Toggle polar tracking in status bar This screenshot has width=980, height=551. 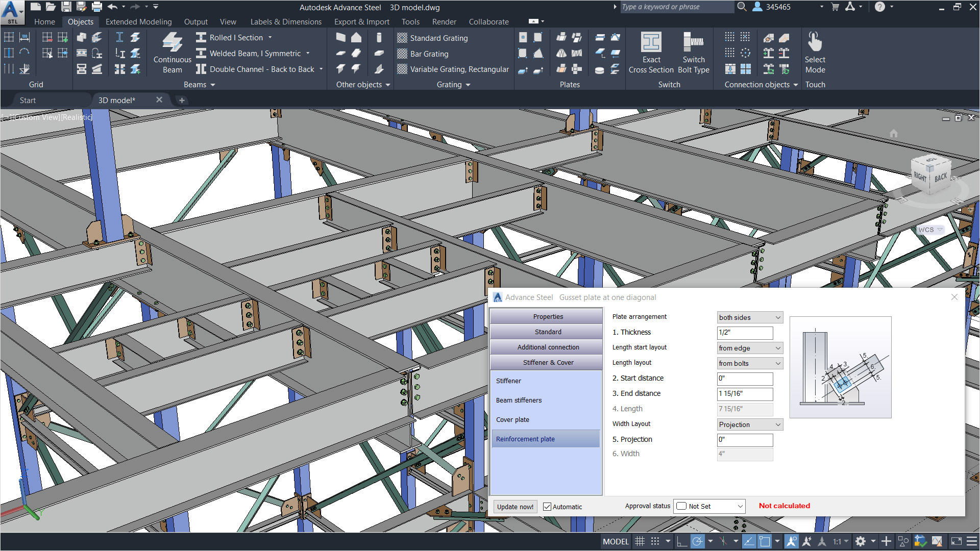(698, 541)
